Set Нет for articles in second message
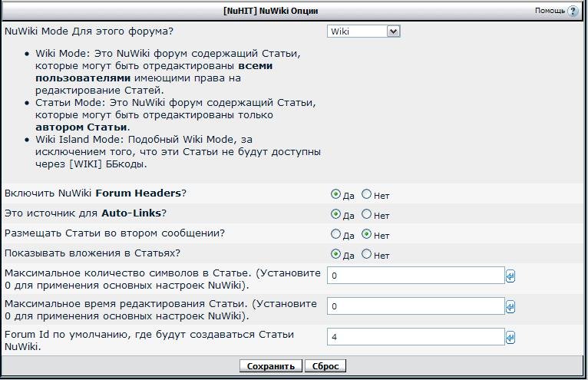This screenshot has height=380, width=588. [x=366, y=234]
